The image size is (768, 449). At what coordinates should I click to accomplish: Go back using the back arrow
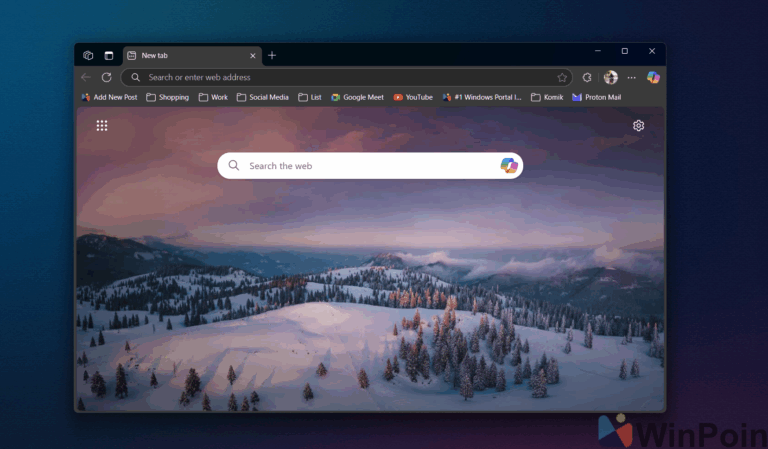pyautogui.click(x=86, y=77)
